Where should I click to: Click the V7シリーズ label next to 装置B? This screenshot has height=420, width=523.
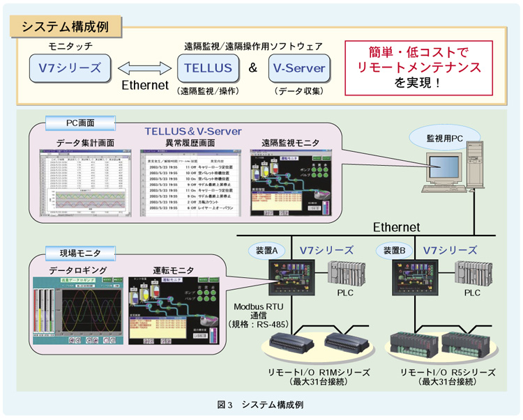450,250
